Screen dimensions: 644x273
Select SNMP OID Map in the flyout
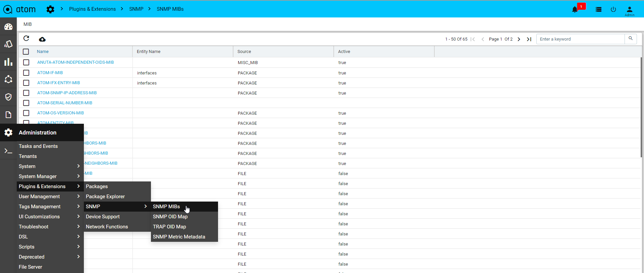[184, 217]
